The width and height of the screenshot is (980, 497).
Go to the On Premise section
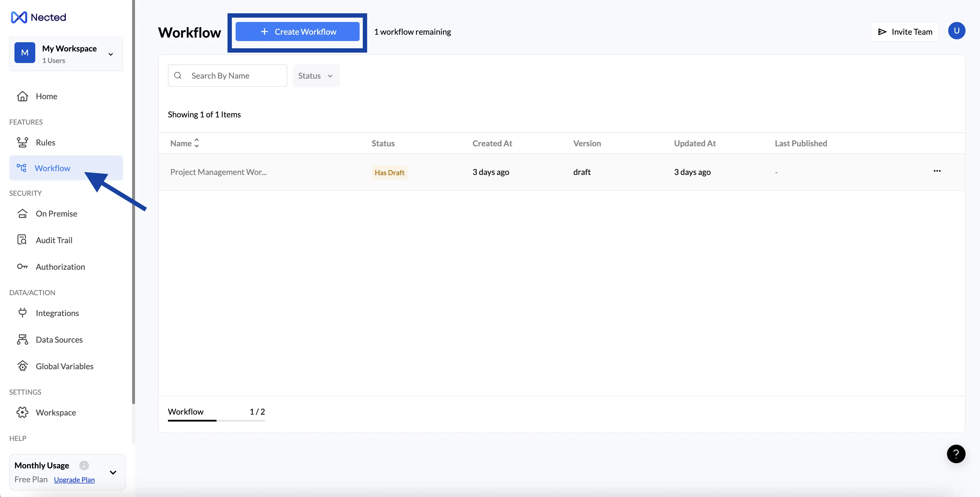coord(56,213)
